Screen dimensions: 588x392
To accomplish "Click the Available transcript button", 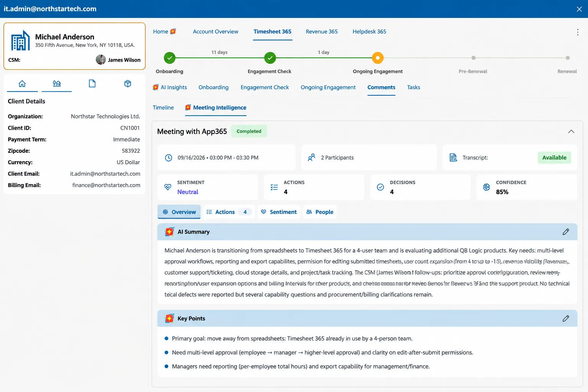I will click(554, 157).
